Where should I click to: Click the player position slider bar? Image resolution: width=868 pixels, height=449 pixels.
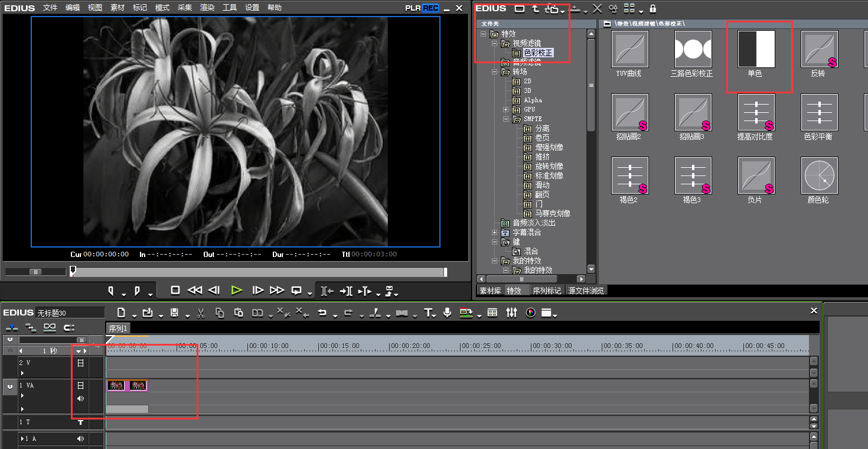tap(258, 272)
